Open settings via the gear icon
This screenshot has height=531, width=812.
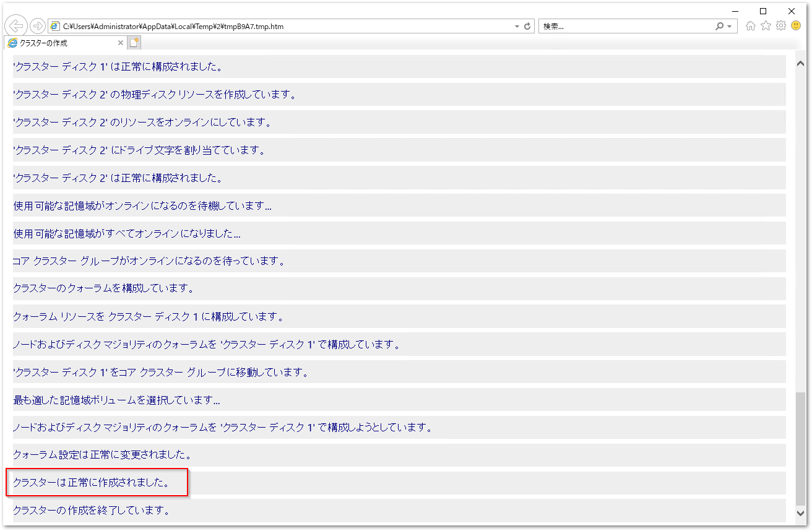coord(781,25)
